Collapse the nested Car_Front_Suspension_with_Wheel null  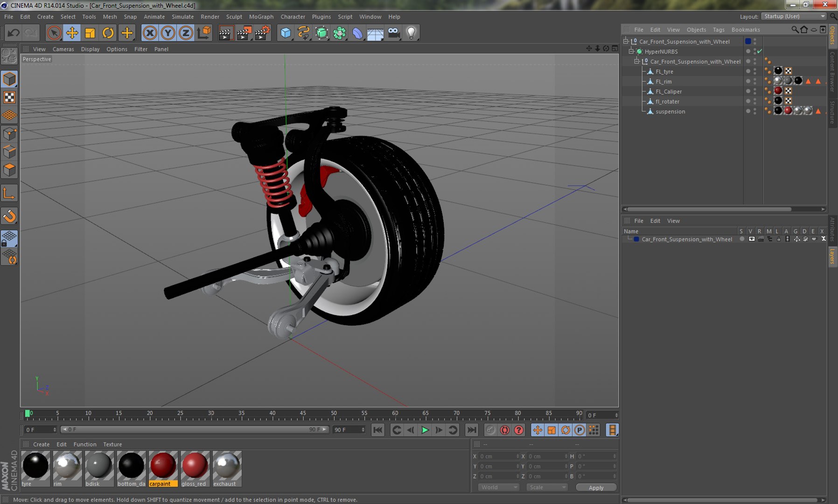tap(636, 61)
